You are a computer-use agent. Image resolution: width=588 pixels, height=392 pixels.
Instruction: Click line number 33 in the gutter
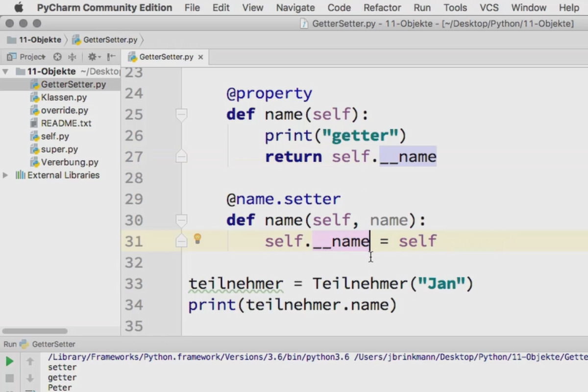tap(134, 284)
